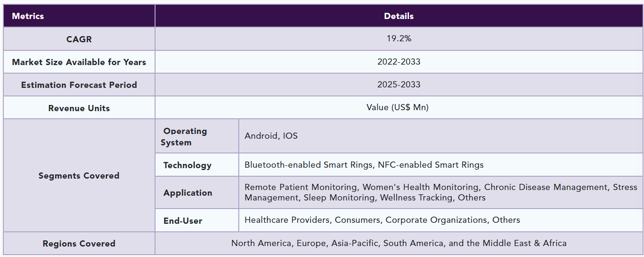Click the Details column header
The image size is (644, 257).
coord(399,16)
